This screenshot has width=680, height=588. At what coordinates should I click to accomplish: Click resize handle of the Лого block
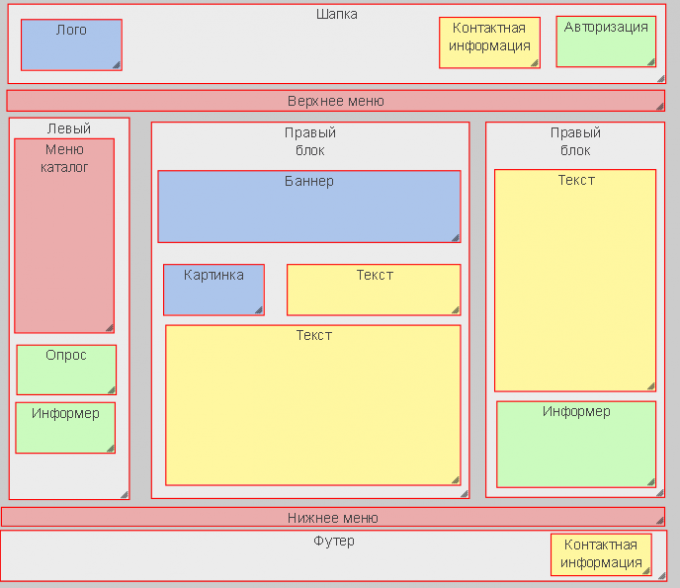click(x=116, y=65)
